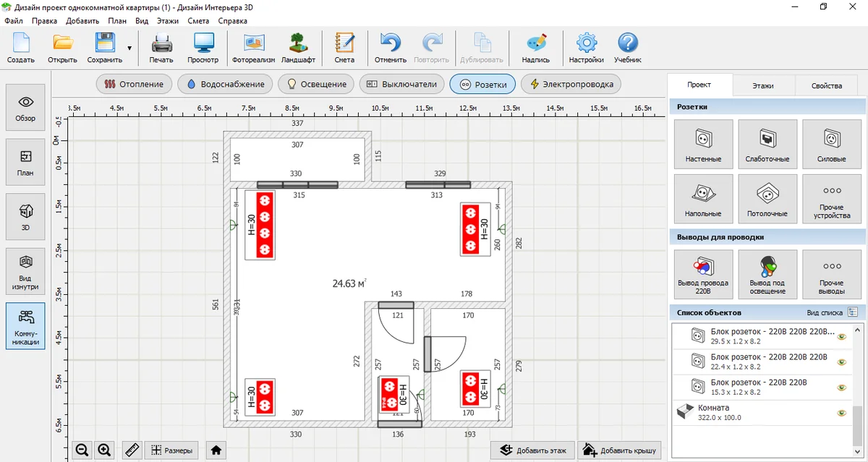Zoom out the plan view

[82, 450]
